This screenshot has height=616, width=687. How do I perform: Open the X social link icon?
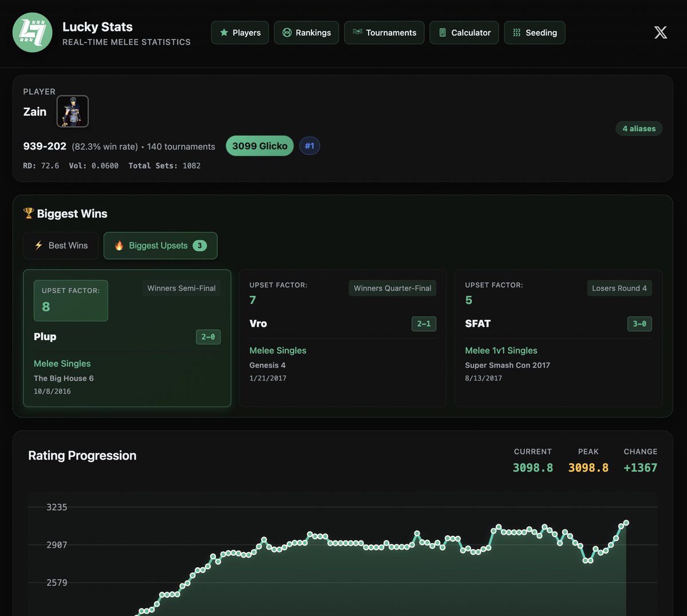point(661,33)
